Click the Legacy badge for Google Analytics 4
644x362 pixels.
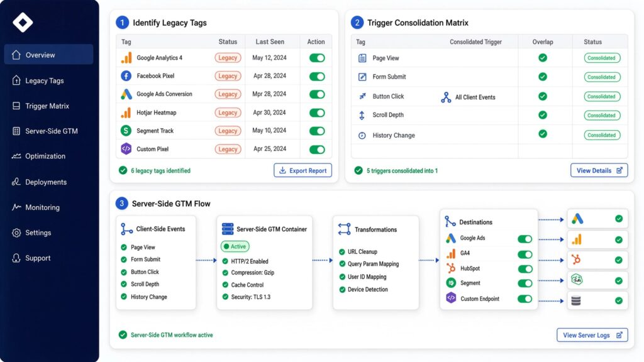point(228,58)
